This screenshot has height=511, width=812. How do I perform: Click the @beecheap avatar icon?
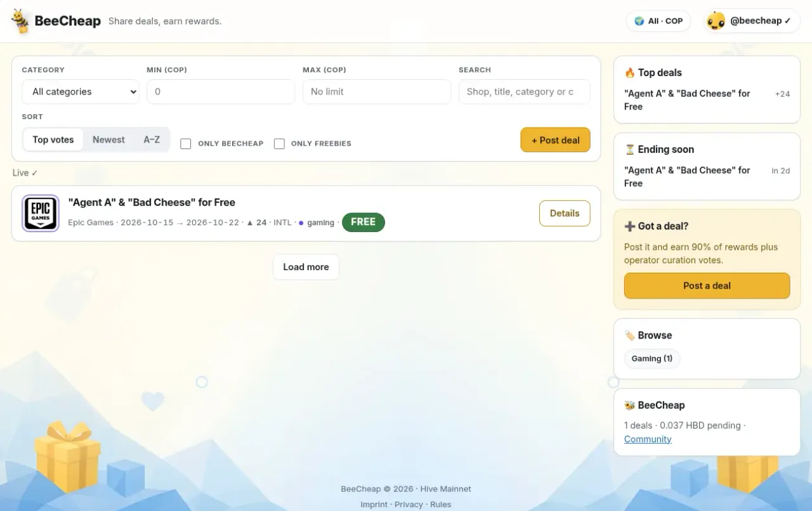716,21
